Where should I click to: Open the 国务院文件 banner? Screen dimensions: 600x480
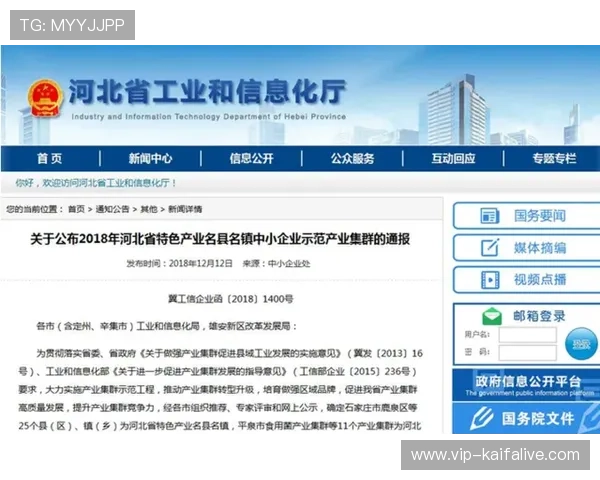527,418
